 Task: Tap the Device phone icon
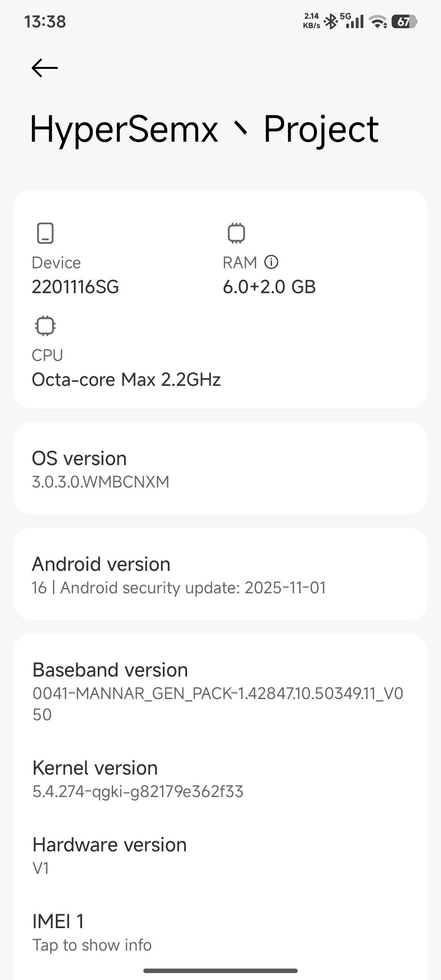[x=45, y=233]
